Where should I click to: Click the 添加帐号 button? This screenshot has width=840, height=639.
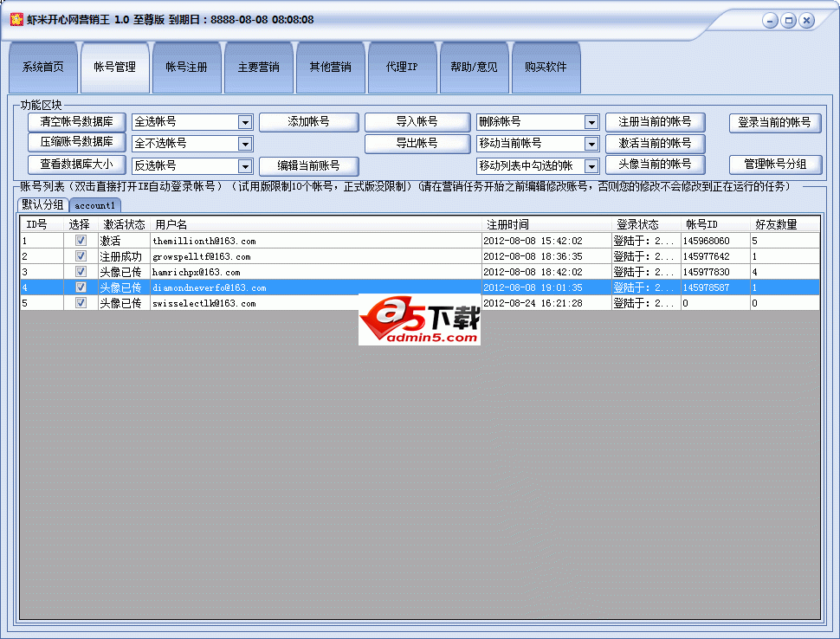(x=308, y=122)
